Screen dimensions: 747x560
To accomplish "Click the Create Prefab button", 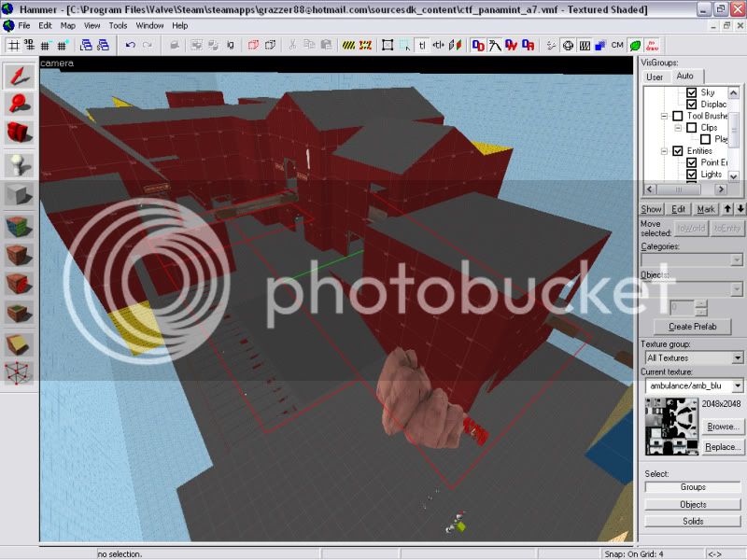I will [x=692, y=327].
